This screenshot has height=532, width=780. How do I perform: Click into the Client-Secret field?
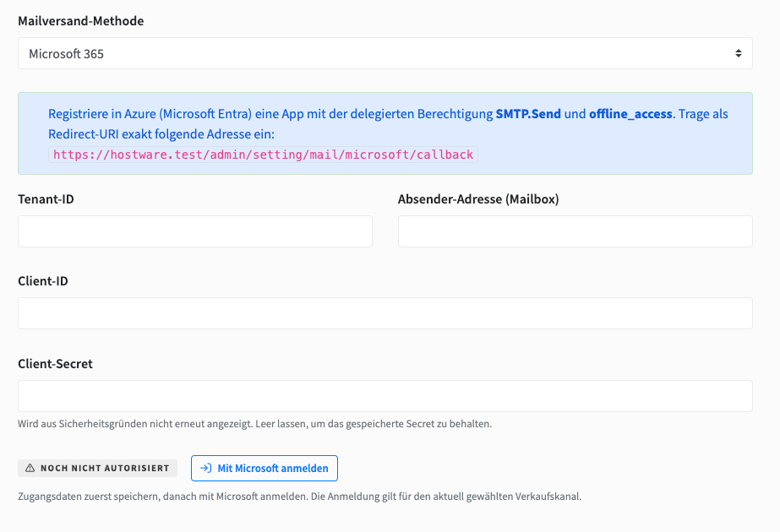coord(385,396)
